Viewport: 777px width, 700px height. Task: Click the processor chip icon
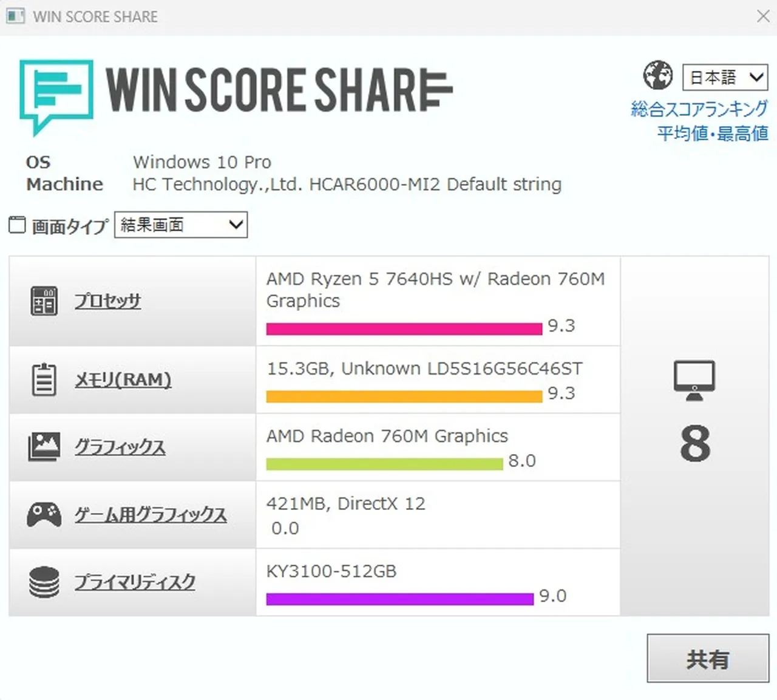tap(44, 301)
